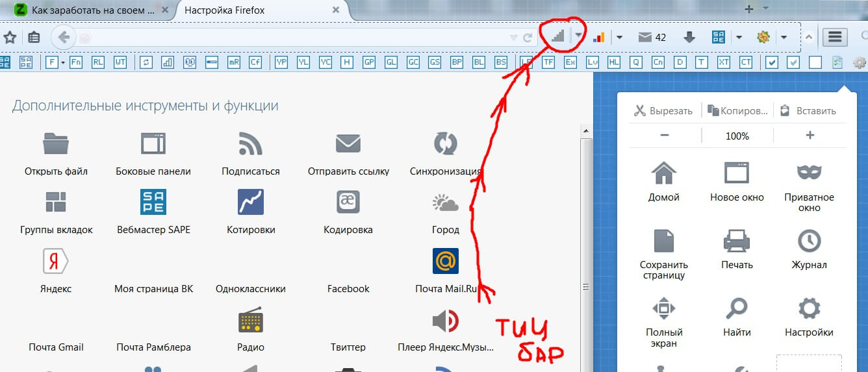Click the TIC bar signal-bars icon
The image size is (868, 372).
pos(557,36)
